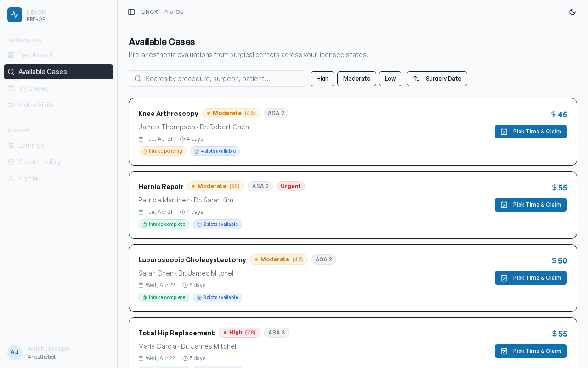Click the calendar icon beside Tue, Apr 21
This screenshot has width=588, height=368.
point(141,139)
